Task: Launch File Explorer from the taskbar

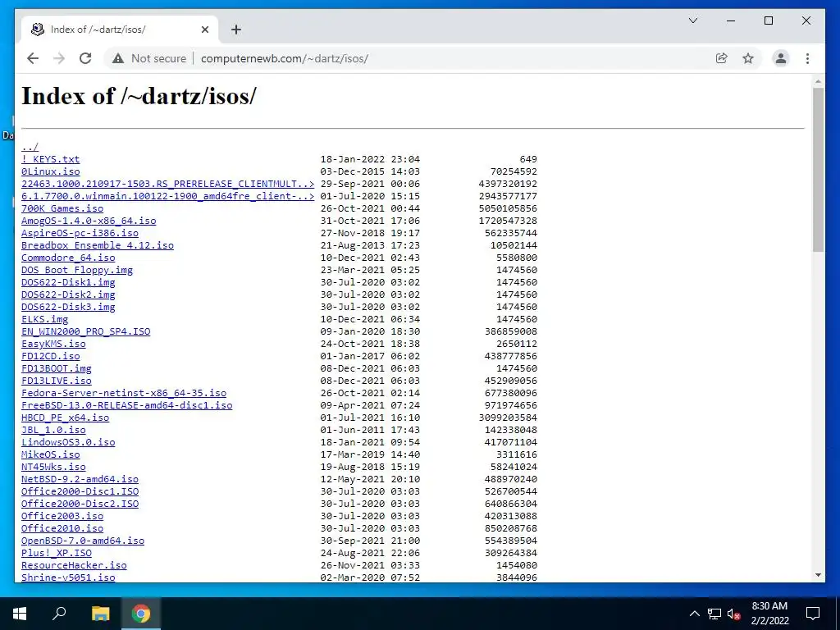Action: [100, 614]
